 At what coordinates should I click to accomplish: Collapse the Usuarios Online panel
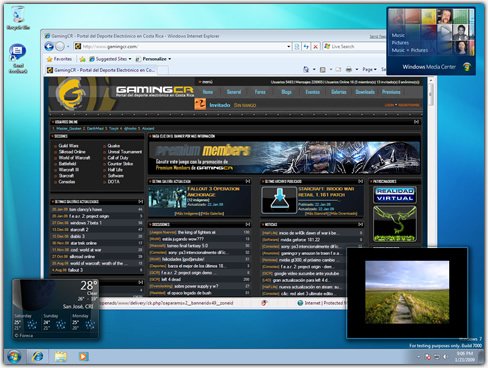pos(416,122)
